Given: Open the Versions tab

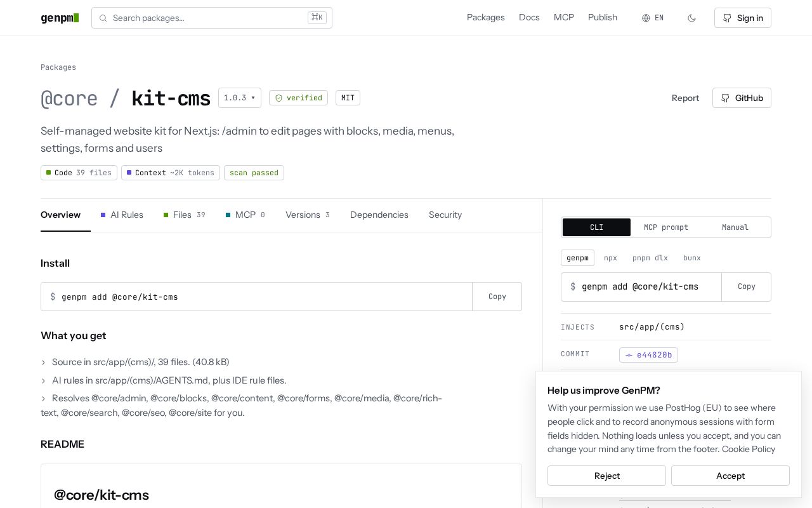Looking at the screenshot, I should coord(308,215).
